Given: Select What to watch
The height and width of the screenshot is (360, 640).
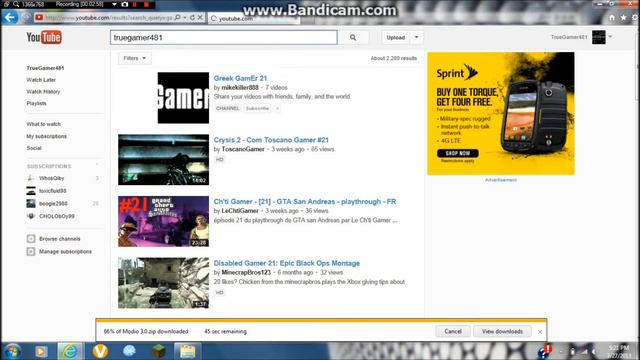Looking at the screenshot, I should (43, 124).
